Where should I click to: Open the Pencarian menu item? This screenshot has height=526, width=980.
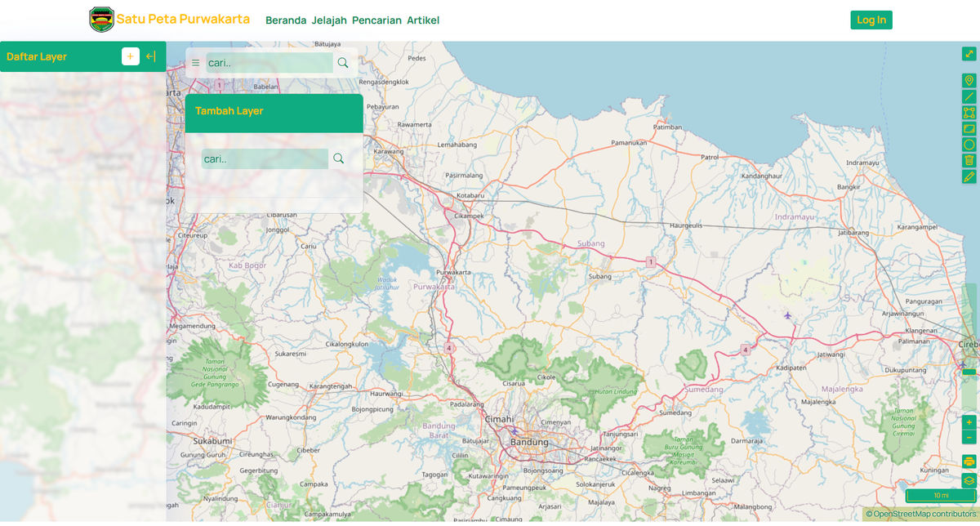376,20
